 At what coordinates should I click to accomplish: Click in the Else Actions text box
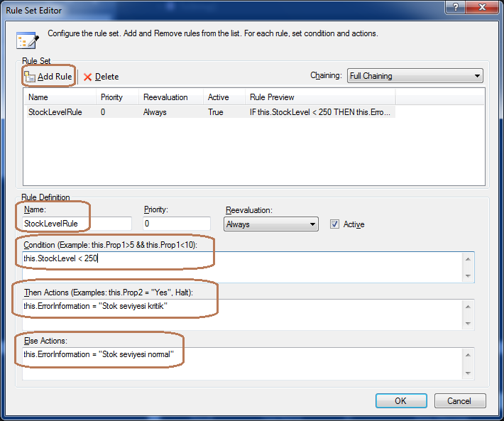click(241, 362)
